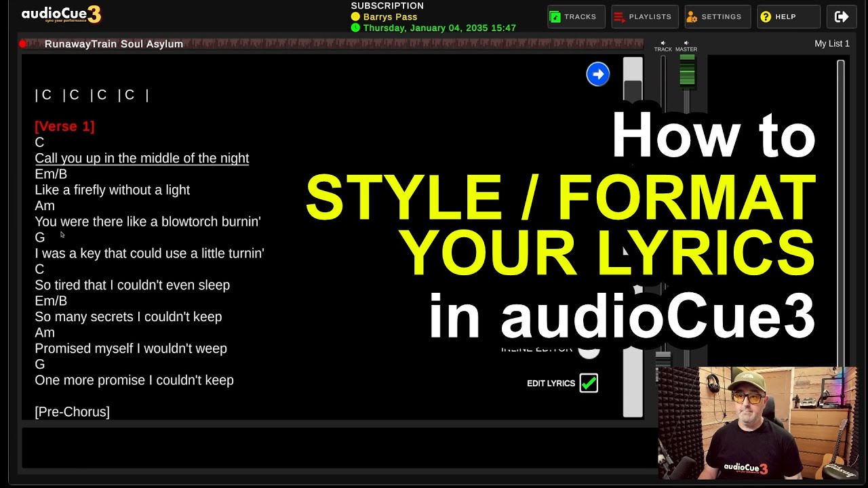This screenshot has height=488, width=868.
Task: Click lyric 'One more promise I couldn't keep'
Action: tap(134, 380)
